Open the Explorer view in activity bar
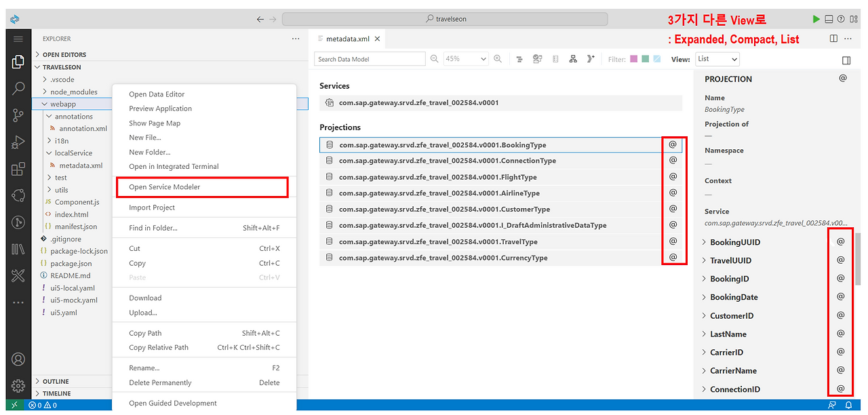The image size is (868, 415). (x=18, y=62)
